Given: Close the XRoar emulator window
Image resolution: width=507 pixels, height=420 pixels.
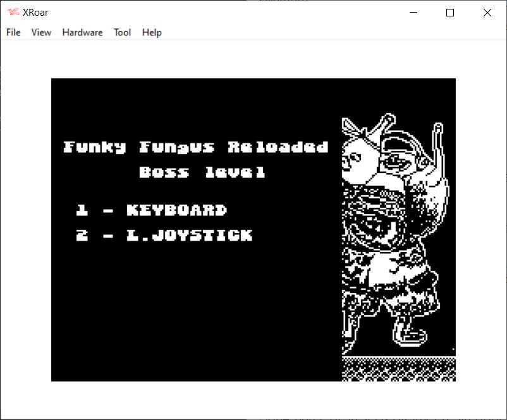Looking at the screenshot, I should 487,13.
